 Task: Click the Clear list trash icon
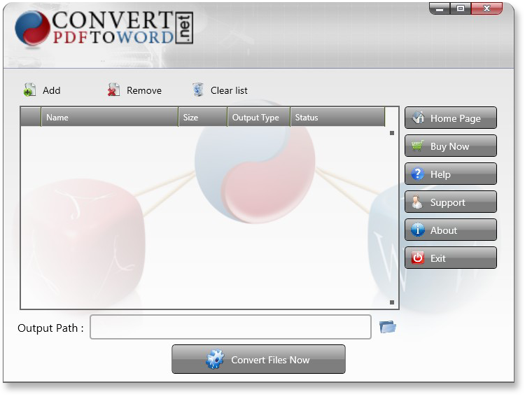198,90
